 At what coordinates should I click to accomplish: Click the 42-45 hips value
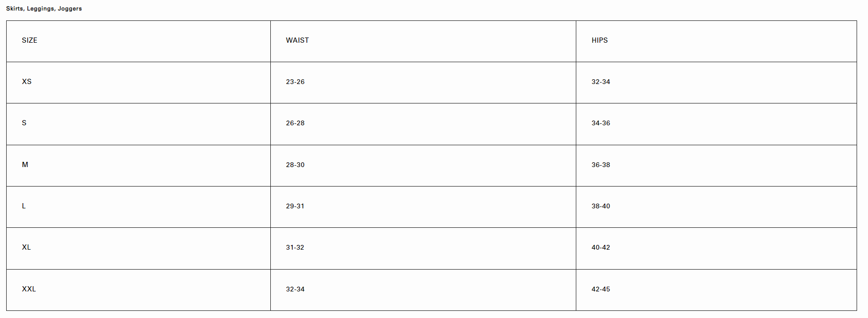pos(601,289)
